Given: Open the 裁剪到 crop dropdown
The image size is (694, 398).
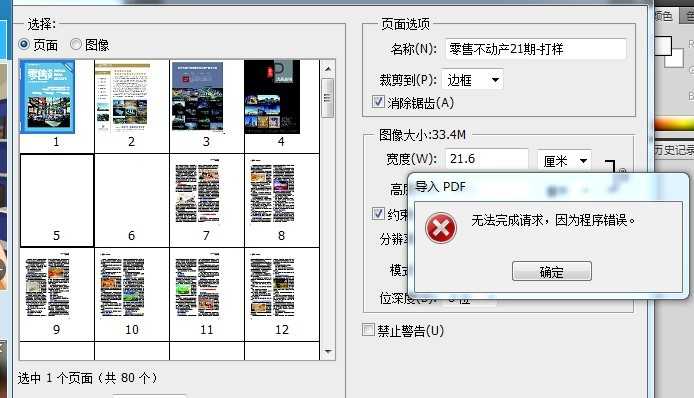Looking at the screenshot, I should 472,80.
